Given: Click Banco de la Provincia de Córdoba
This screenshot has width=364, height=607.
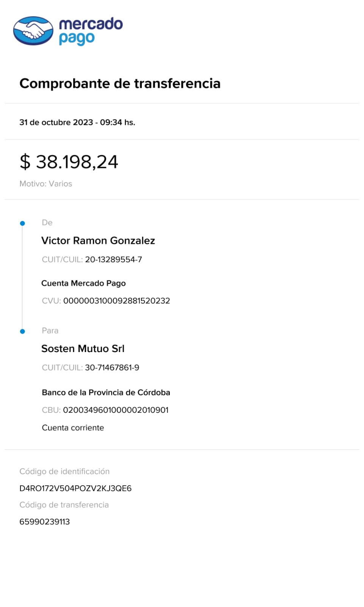Looking at the screenshot, I should tap(106, 393).
